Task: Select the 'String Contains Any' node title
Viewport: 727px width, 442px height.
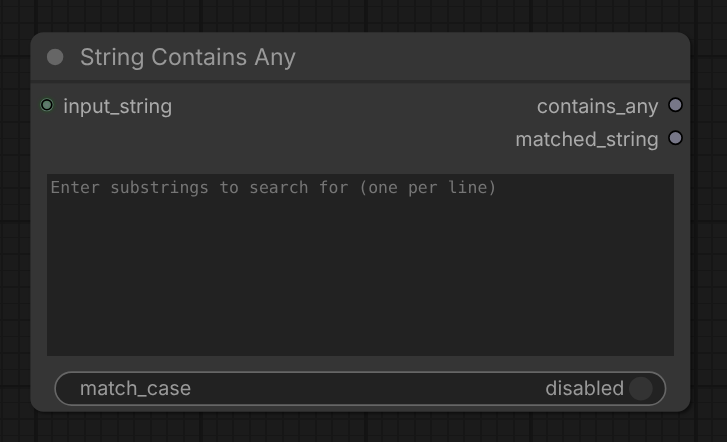Action: coord(188,58)
